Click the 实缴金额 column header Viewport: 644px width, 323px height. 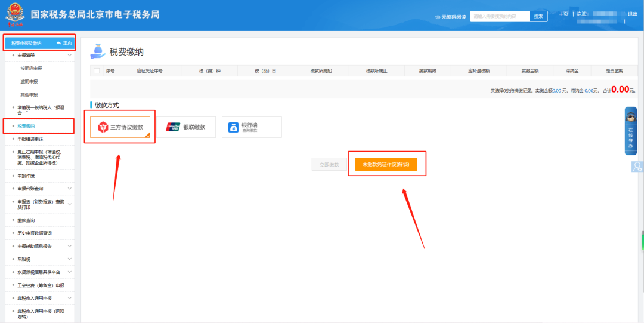tap(530, 71)
